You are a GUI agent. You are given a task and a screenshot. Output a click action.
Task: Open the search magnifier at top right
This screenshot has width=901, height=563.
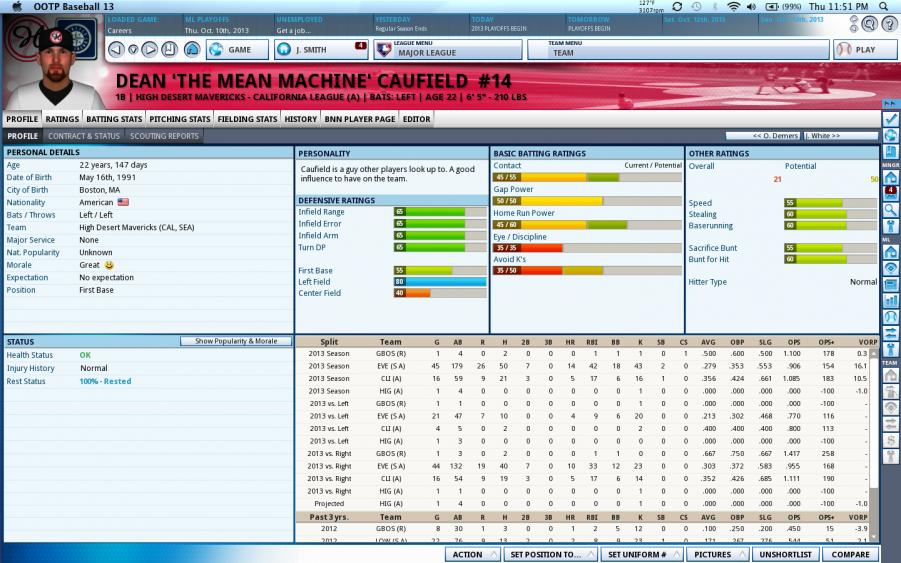(x=869, y=24)
